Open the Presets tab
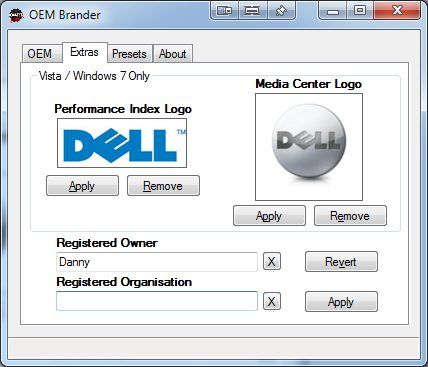 pos(129,53)
